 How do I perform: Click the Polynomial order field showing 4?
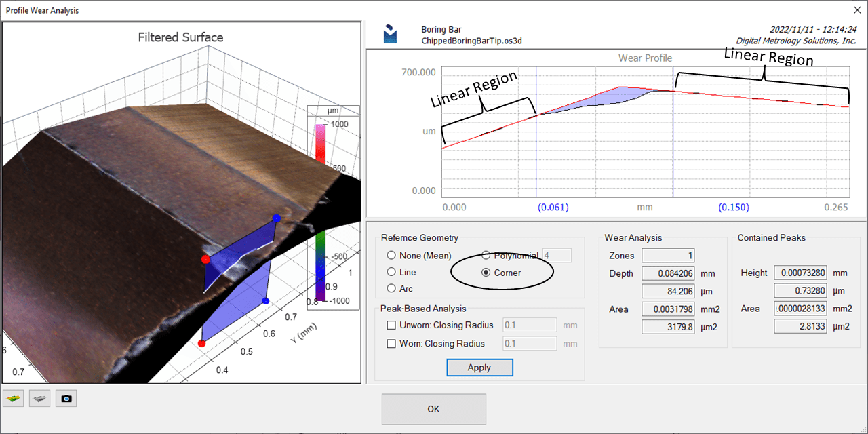[x=556, y=255]
